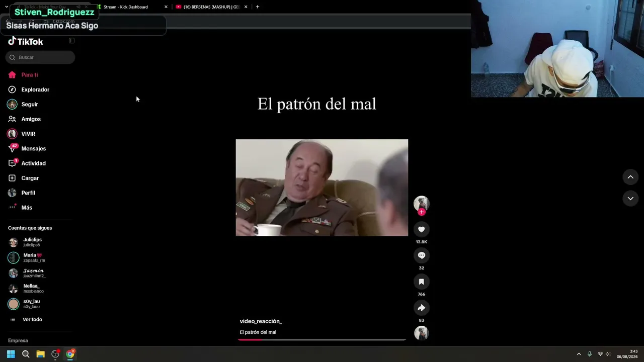This screenshot has height=362, width=644.
Task: Open Windows taskbar search
Action: click(x=26, y=354)
